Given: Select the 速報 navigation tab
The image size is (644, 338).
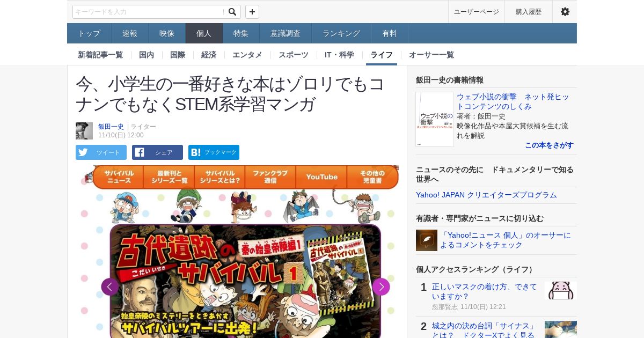Looking at the screenshot, I should [130, 33].
